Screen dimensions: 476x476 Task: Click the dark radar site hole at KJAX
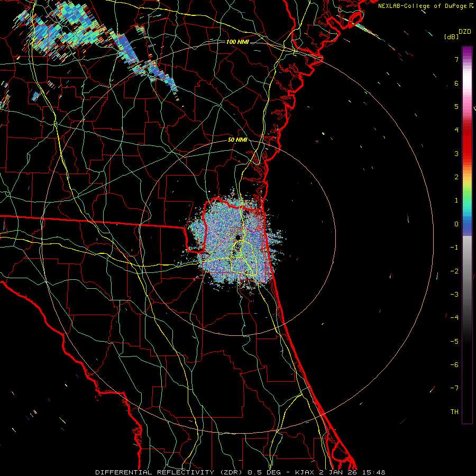pos(238,237)
